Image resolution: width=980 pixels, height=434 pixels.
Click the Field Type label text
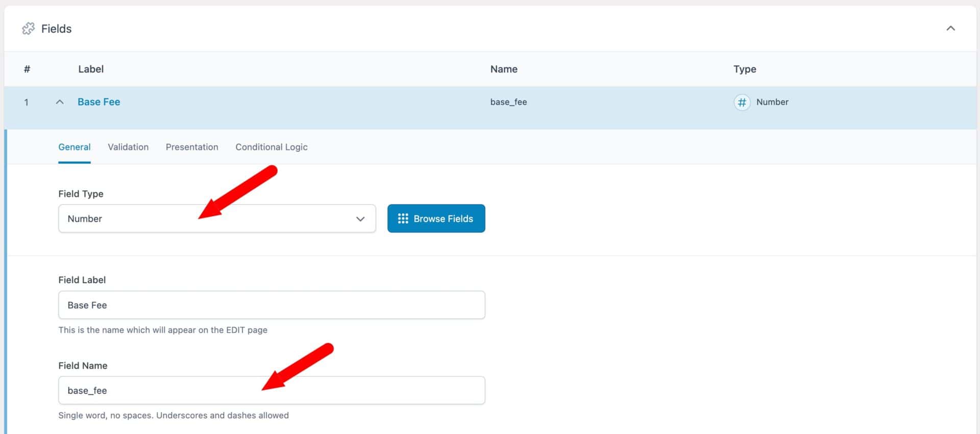(x=81, y=194)
